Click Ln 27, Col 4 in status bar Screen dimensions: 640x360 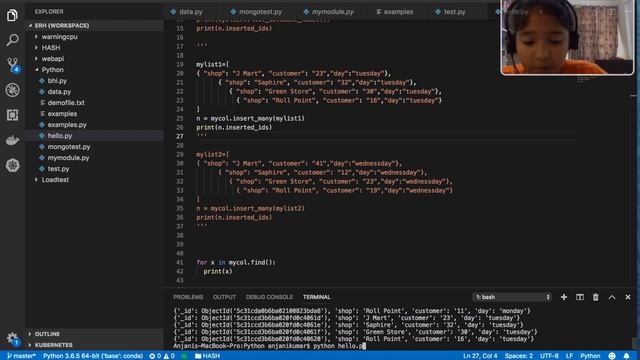480,356
